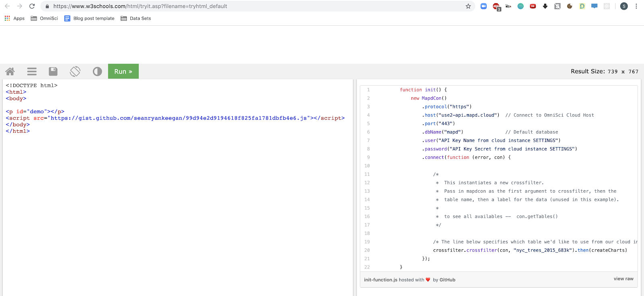This screenshot has height=296, width=644.
Task: Click the closing </html> tag in the editor
Action: [x=18, y=131]
